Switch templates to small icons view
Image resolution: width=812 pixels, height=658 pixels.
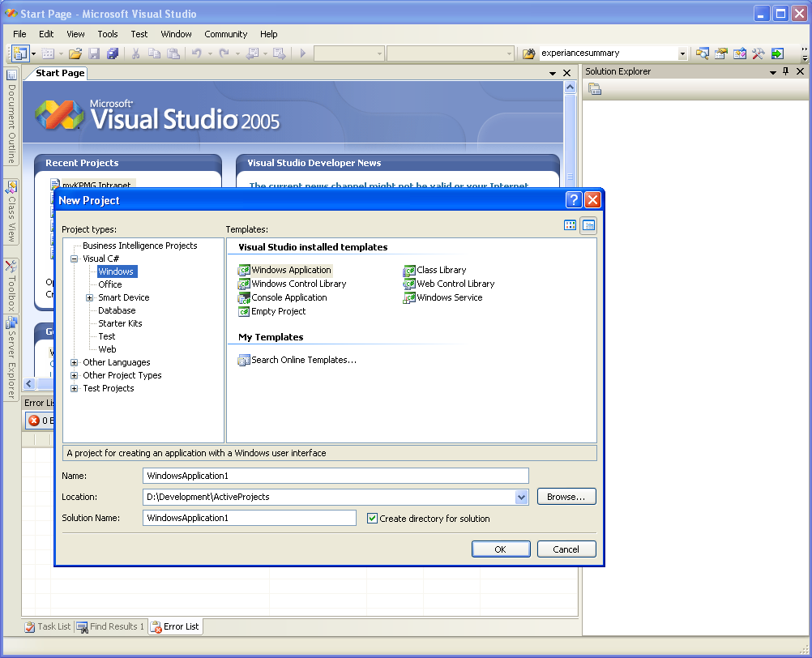588,225
